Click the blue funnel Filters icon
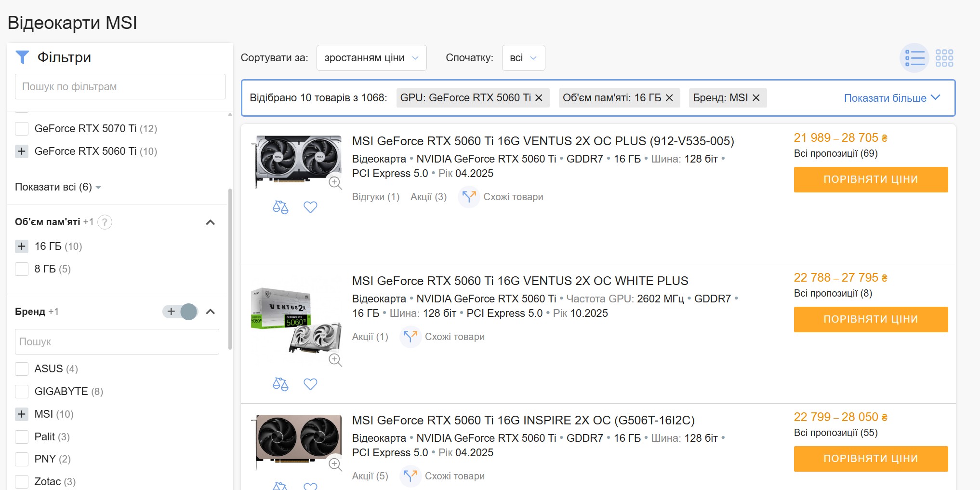 (22, 57)
